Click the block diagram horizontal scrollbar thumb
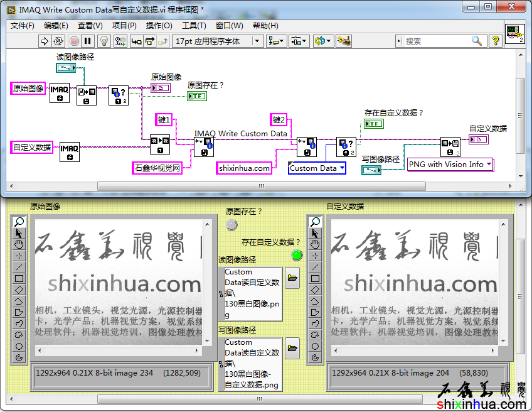Image resolution: width=532 pixels, height=412 pixels. 261,186
